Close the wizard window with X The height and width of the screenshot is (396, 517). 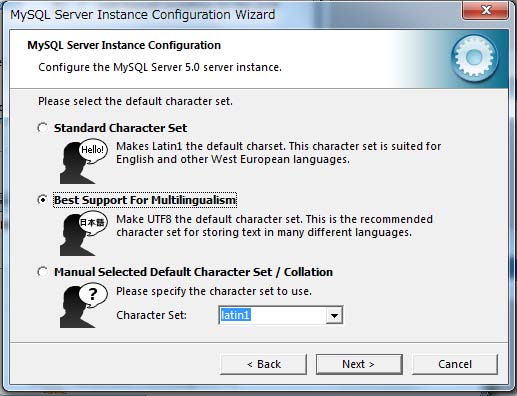[x=485, y=10]
